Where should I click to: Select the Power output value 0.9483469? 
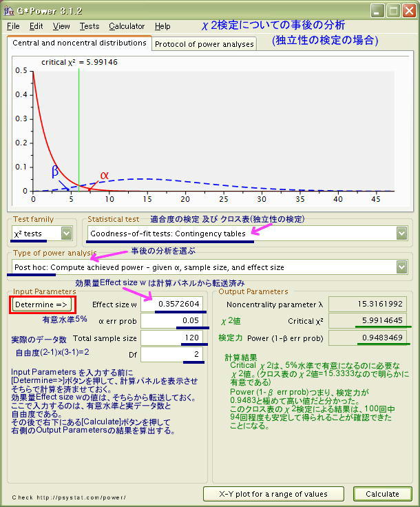tap(368, 338)
